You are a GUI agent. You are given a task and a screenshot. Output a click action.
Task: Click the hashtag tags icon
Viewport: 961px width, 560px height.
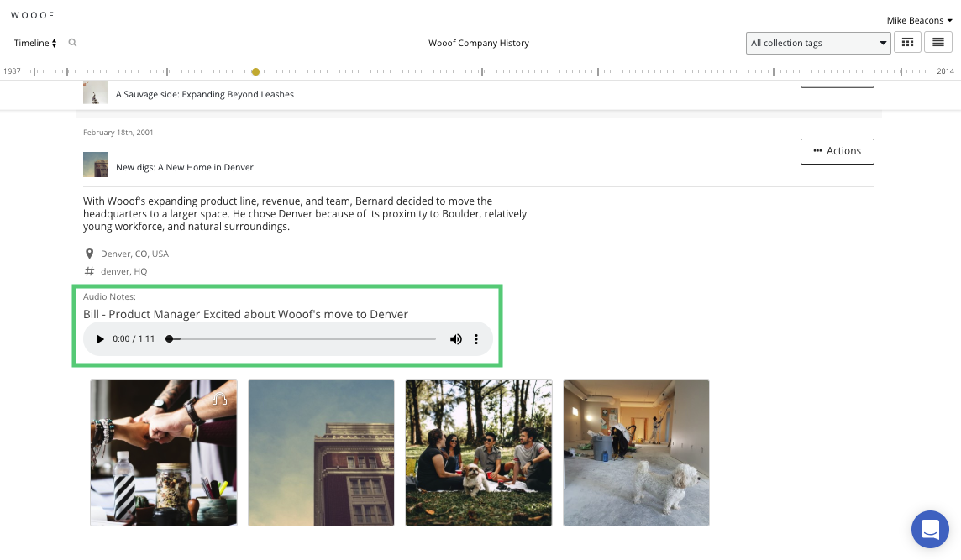point(90,271)
